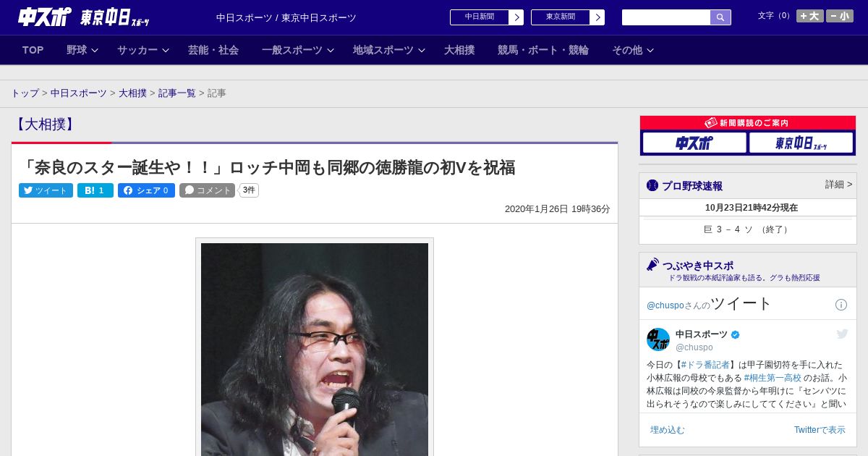Click the 新聞購読のご案内 banner title
Image resolution: width=868 pixels, height=456 pixels.
click(x=748, y=123)
